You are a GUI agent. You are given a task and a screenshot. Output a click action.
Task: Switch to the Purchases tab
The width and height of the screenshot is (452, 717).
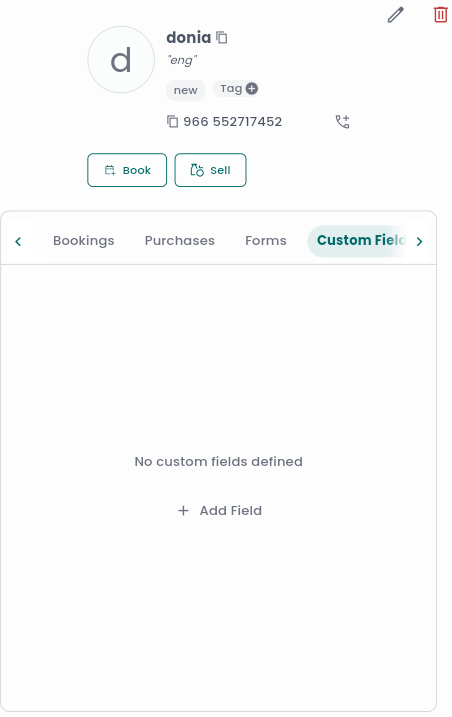pos(180,241)
